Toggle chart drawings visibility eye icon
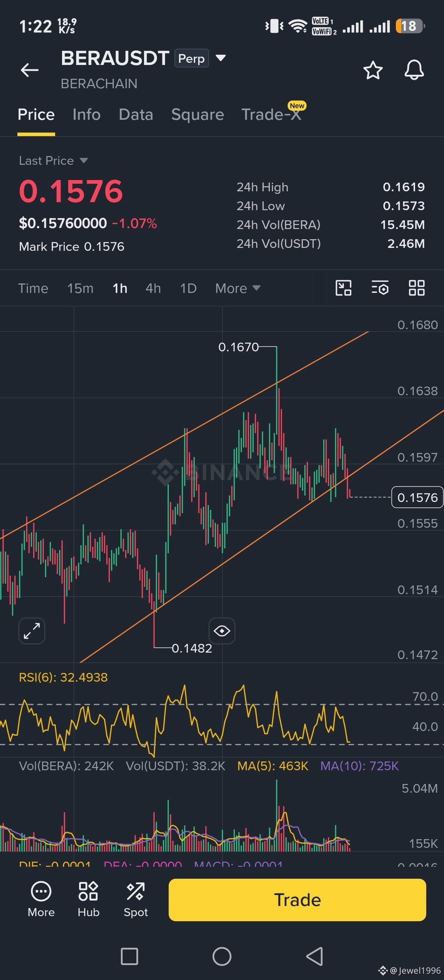The height and width of the screenshot is (980, 444). pos(222,631)
